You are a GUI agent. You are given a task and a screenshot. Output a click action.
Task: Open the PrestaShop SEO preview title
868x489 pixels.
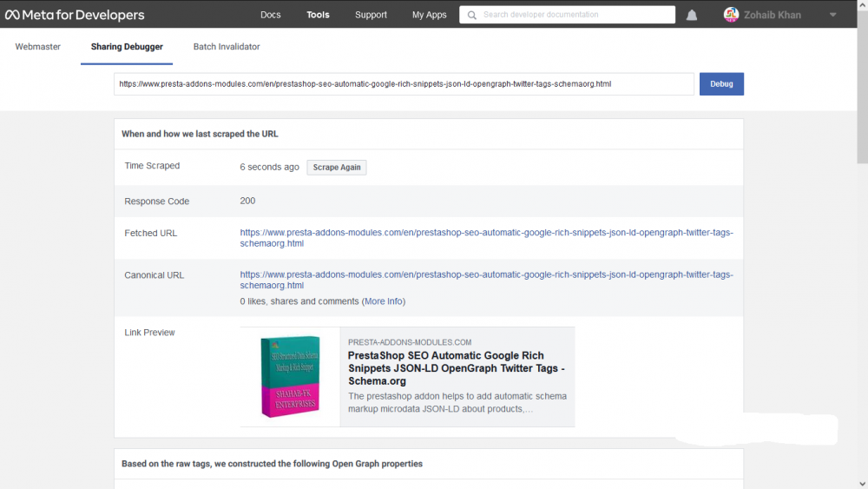tap(457, 368)
